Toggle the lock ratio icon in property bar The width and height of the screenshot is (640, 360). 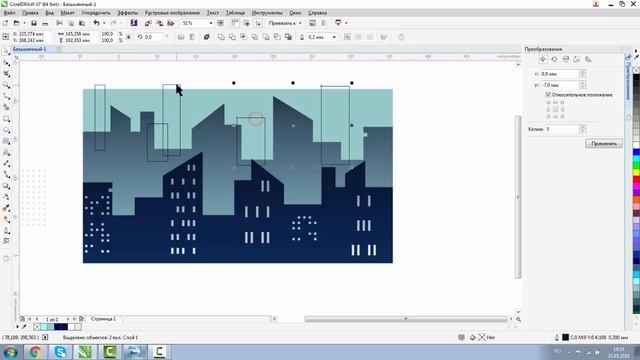click(x=129, y=37)
